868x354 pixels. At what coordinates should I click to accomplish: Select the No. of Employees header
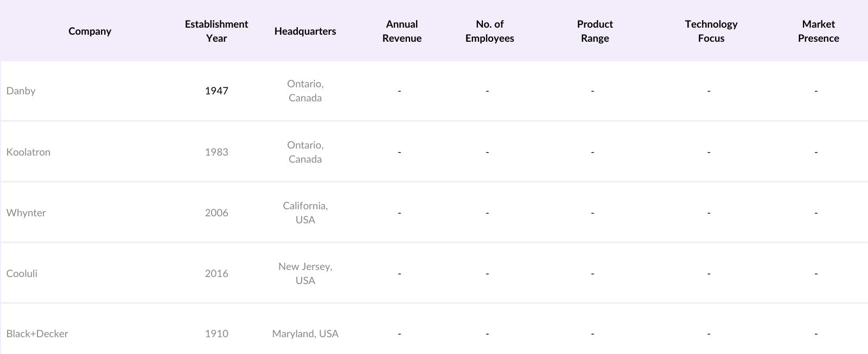(x=489, y=31)
